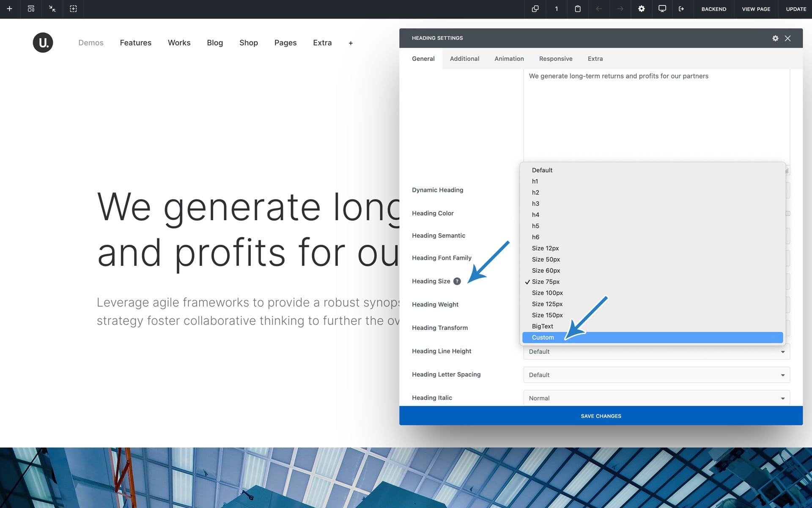The width and height of the screenshot is (812, 508).
Task: Open the templates icon in top toolbar
Action: [x=31, y=9]
